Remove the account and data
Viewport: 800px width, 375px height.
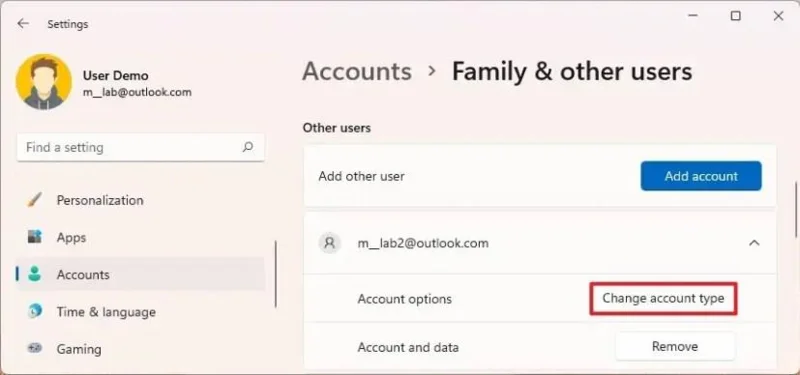(x=675, y=346)
